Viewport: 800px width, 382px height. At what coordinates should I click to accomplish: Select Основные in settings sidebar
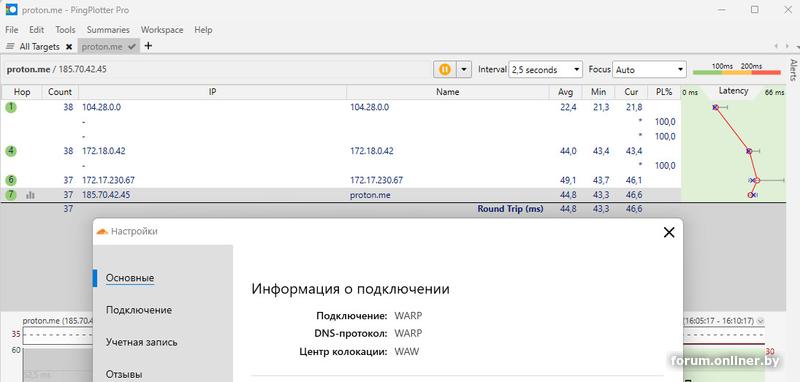point(130,278)
